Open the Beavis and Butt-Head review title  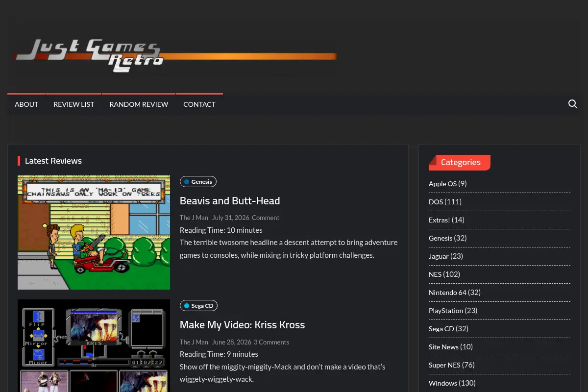[x=230, y=200]
